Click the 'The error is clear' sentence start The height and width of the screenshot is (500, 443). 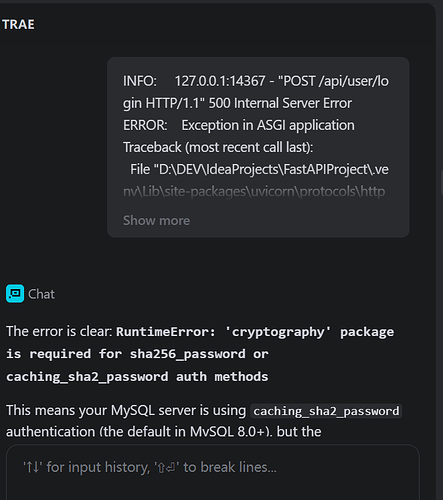tap(59, 331)
